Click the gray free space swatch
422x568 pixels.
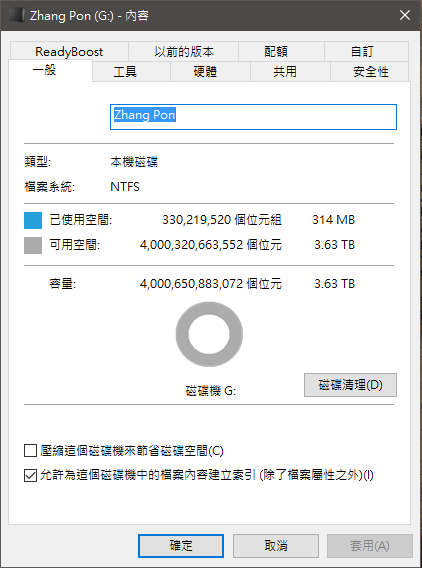tap(33, 245)
